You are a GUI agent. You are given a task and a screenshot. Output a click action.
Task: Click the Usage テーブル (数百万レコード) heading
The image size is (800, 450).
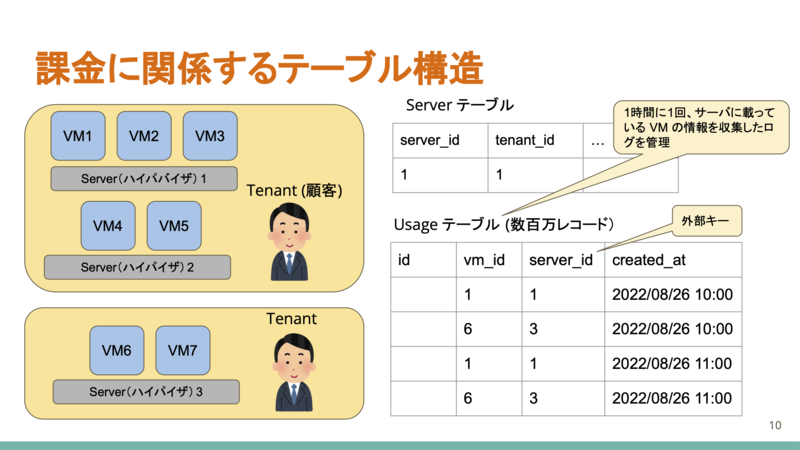click(504, 224)
